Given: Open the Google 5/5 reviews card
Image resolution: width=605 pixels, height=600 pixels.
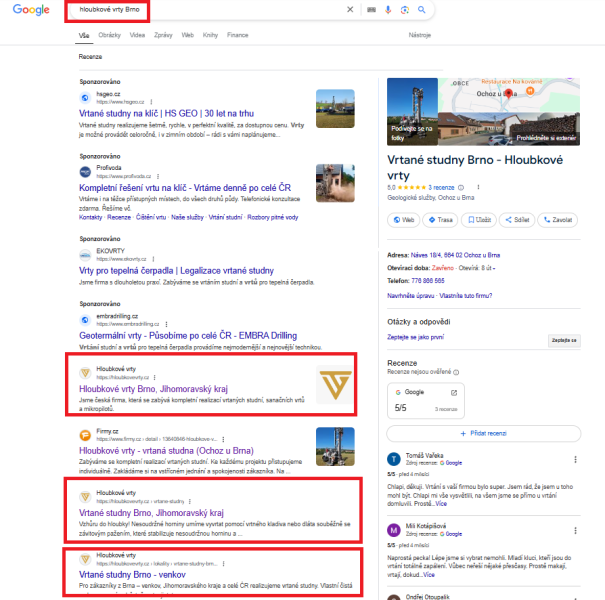Looking at the screenshot, I should (x=426, y=401).
